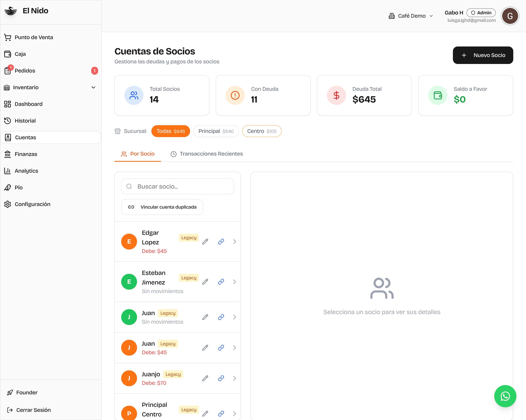The image size is (526, 420).
Task: Open Dashboard from the sidebar
Action: pyautogui.click(x=51, y=104)
